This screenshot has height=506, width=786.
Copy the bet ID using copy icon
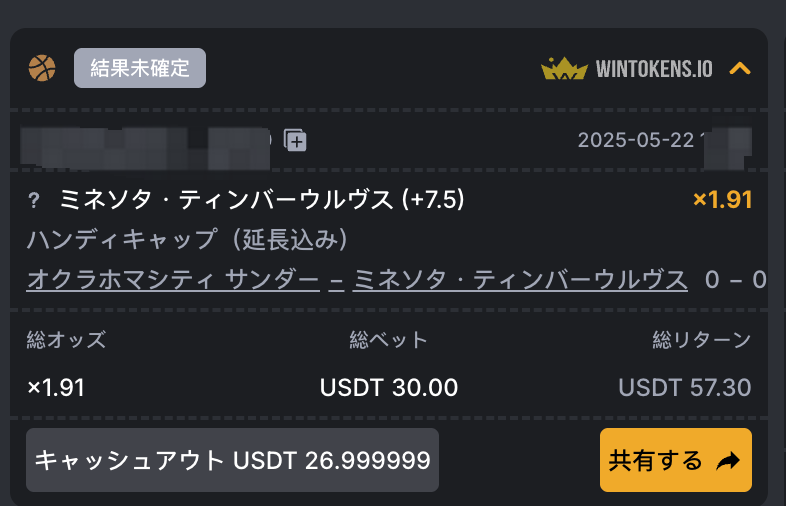click(295, 140)
